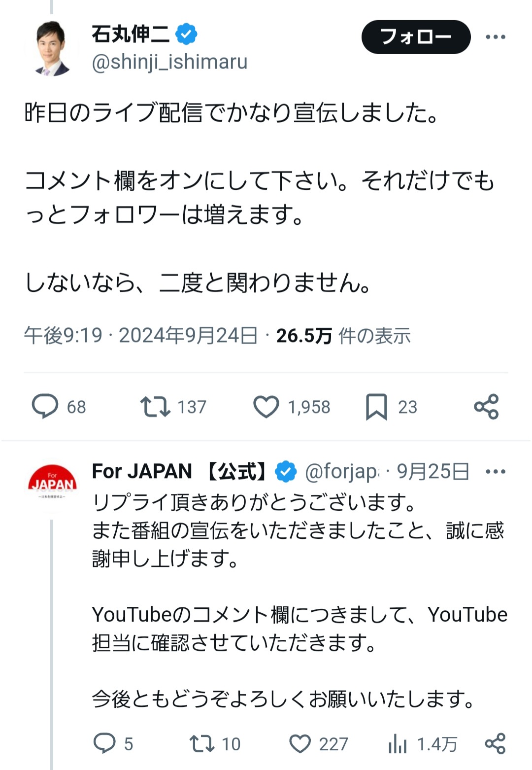Click the 26.5万 件の表示 view count
The height and width of the screenshot is (770, 532).
343,336
